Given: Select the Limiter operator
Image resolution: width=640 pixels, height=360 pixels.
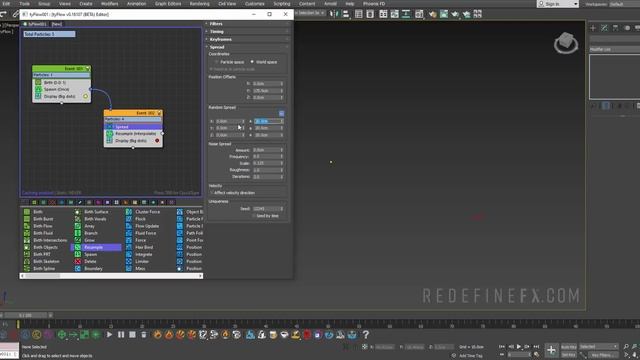Looking at the screenshot, I should 141,261.
